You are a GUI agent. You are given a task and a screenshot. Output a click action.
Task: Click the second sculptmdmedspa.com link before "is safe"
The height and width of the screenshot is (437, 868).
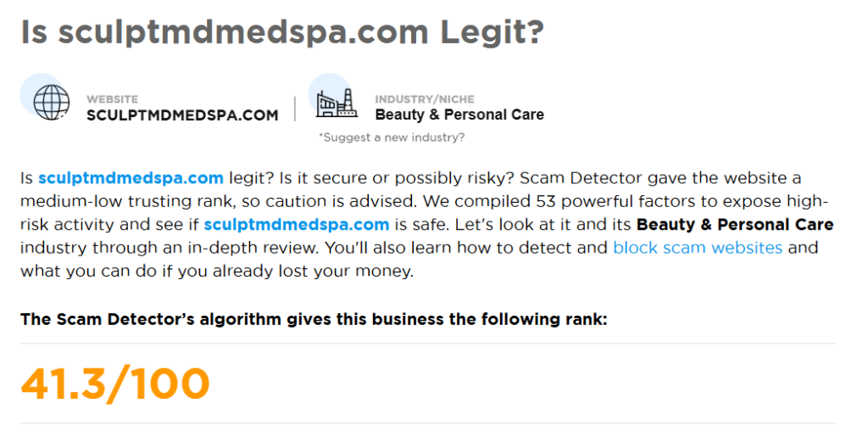tap(297, 225)
